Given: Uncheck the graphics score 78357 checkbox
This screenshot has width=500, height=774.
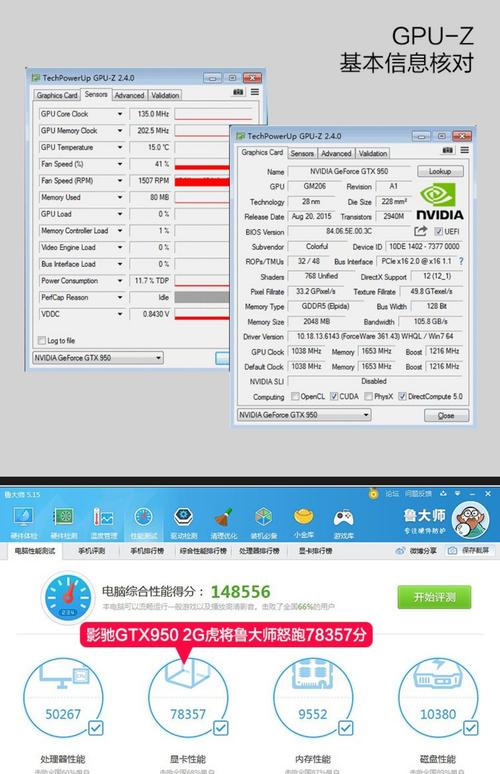Looking at the screenshot, I should 220,728.
